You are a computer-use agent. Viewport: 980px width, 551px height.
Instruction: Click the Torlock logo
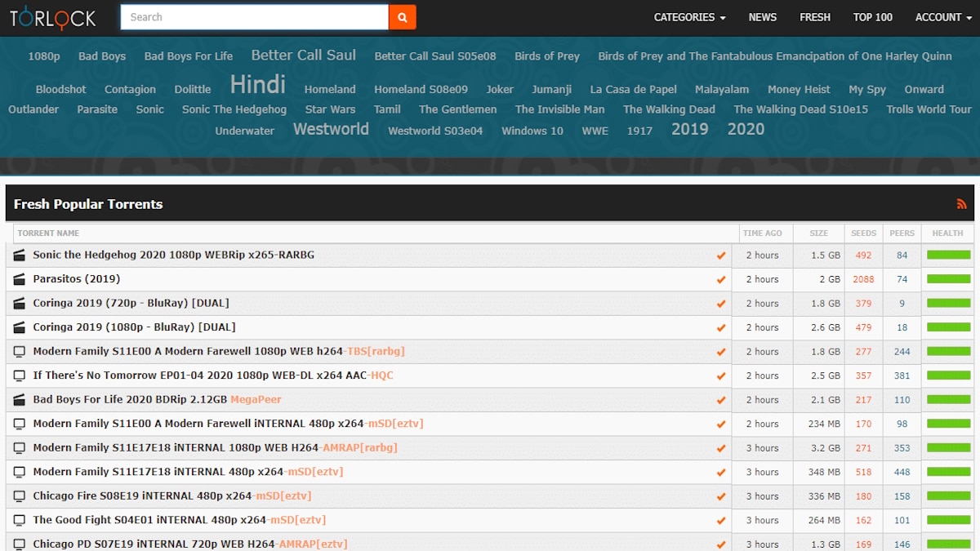(x=51, y=16)
